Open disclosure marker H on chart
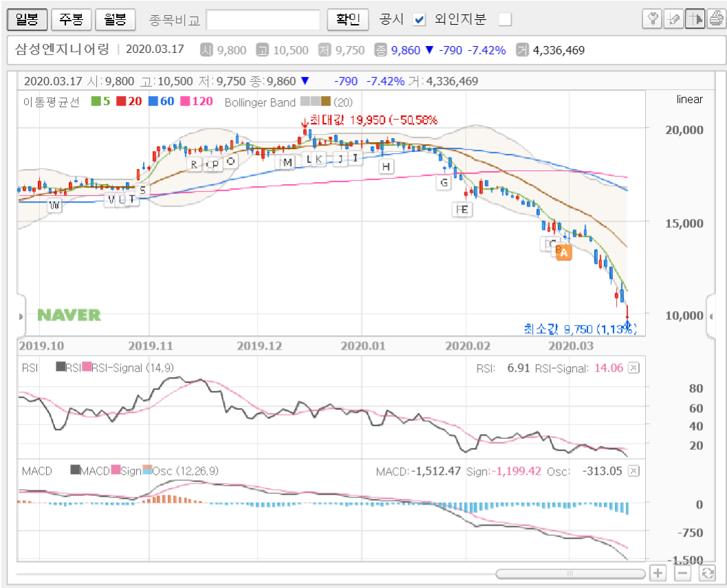This screenshot has height=588, width=727. (386, 166)
